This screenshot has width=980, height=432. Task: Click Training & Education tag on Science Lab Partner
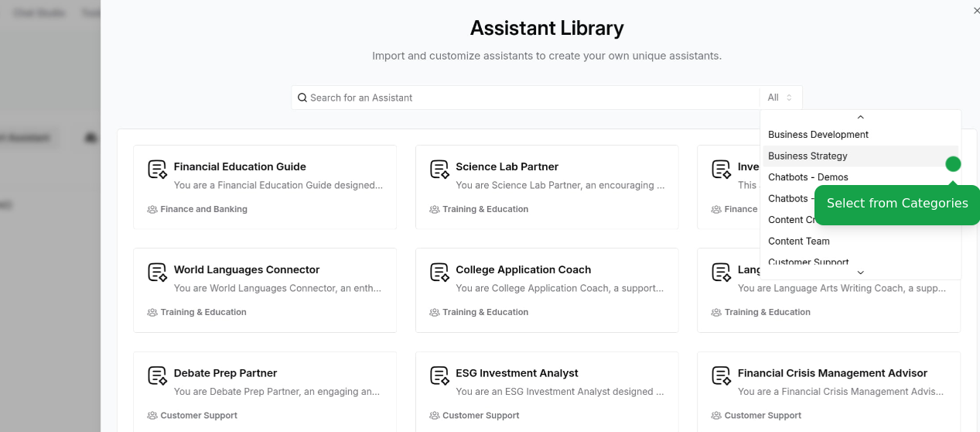click(486, 209)
